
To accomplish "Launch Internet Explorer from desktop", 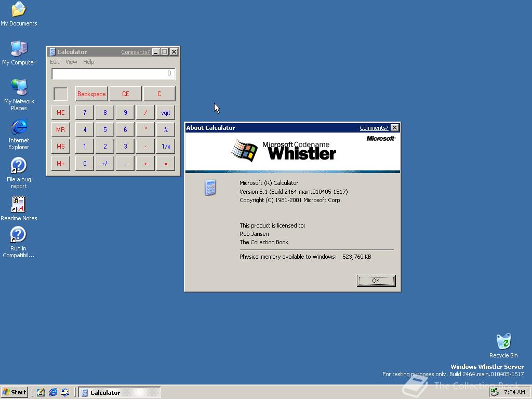I will (19, 134).
